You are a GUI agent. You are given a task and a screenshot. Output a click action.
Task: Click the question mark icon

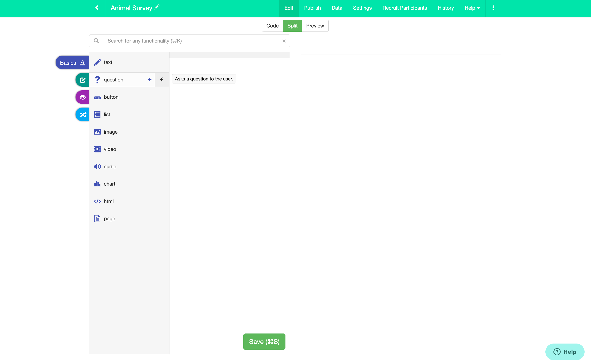[x=97, y=80]
